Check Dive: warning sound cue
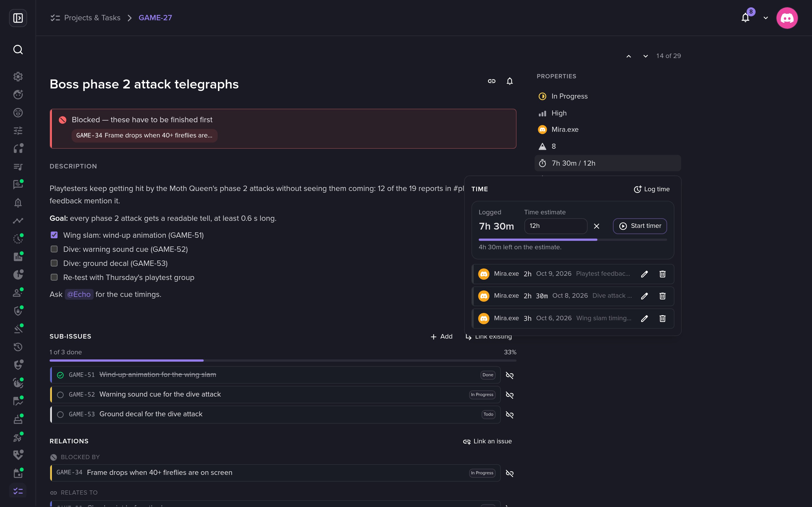Viewport: 812px width, 507px height. [x=54, y=249]
